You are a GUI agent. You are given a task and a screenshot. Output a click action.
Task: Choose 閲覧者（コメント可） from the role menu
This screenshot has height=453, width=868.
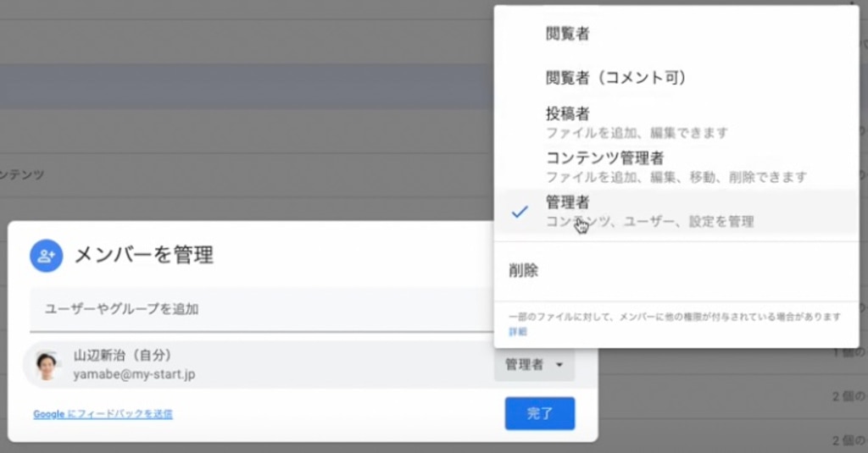click(x=615, y=78)
